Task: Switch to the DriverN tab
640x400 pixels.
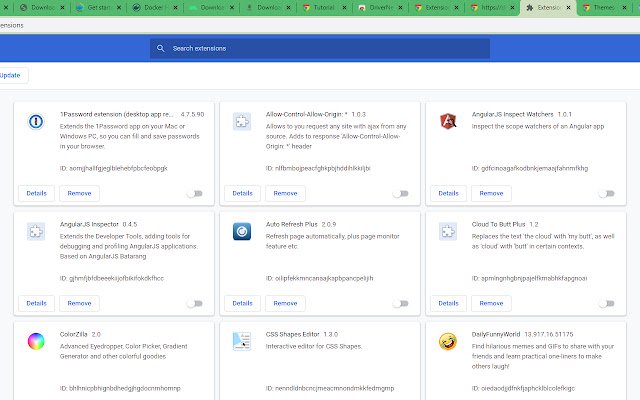Action: coord(380,7)
